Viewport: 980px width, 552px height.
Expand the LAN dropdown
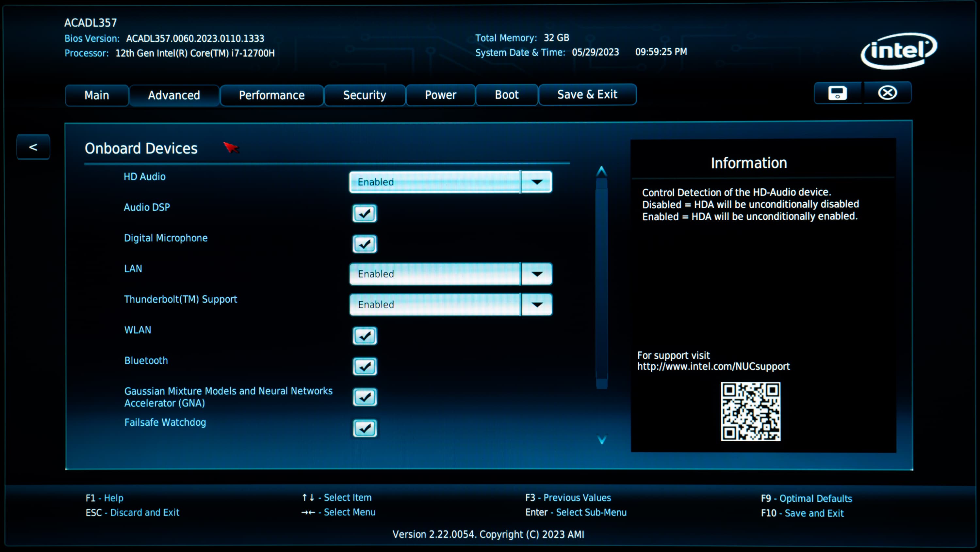click(x=536, y=274)
